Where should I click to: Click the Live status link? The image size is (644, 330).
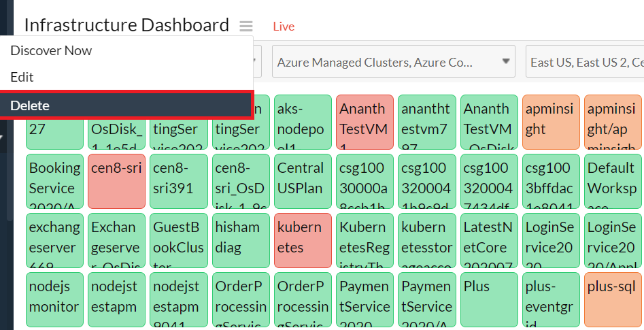point(284,27)
